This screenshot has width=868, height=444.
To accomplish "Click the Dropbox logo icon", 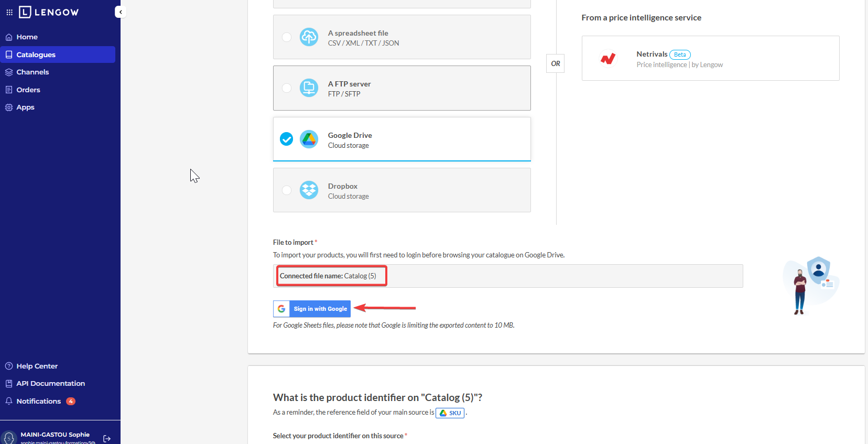I will pyautogui.click(x=309, y=190).
